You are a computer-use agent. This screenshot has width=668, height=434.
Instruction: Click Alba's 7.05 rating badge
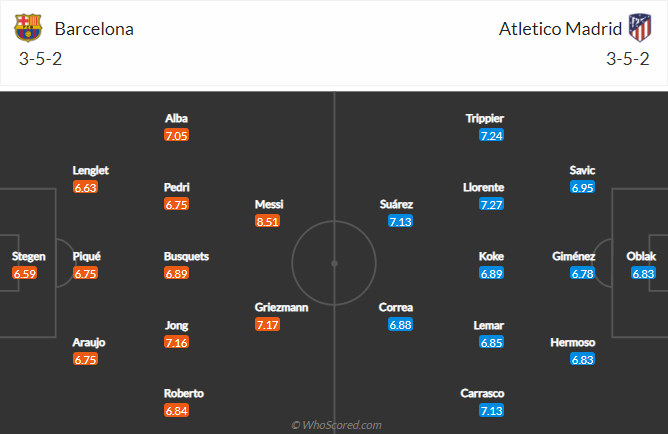click(177, 135)
